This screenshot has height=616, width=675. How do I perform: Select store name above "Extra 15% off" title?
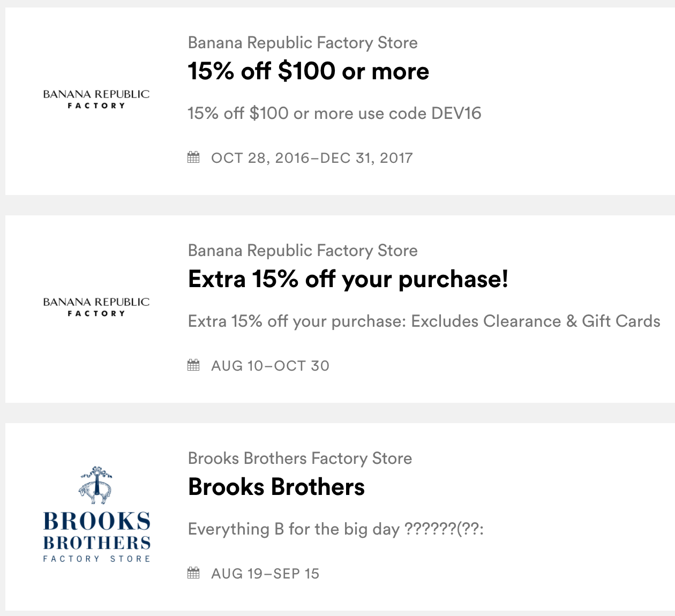303,251
